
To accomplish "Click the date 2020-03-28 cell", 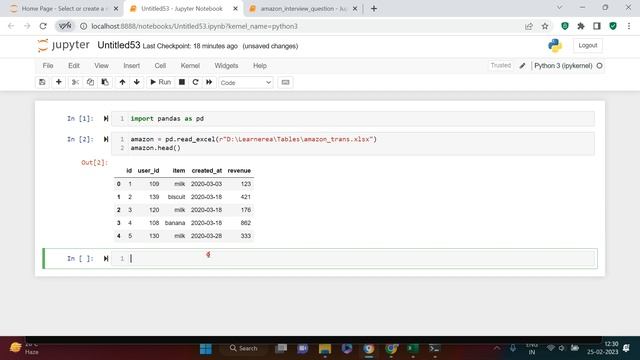I will pyautogui.click(x=207, y=236).
